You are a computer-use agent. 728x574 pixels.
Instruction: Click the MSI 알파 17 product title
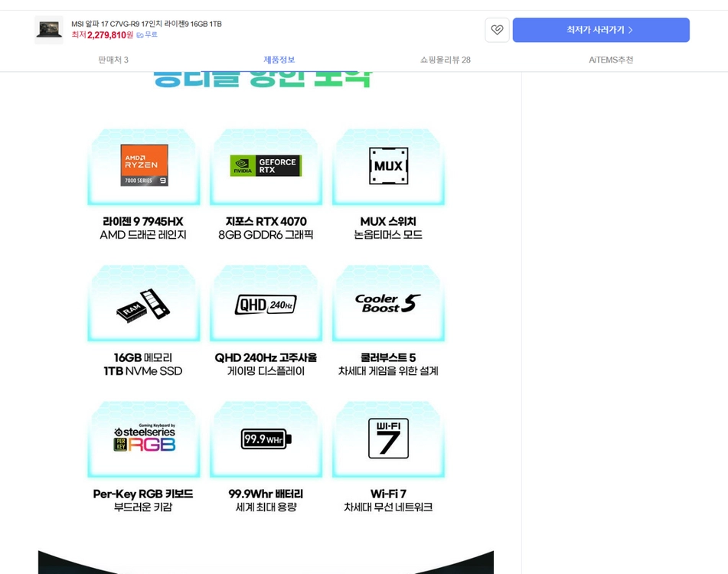tap(146, 24)
